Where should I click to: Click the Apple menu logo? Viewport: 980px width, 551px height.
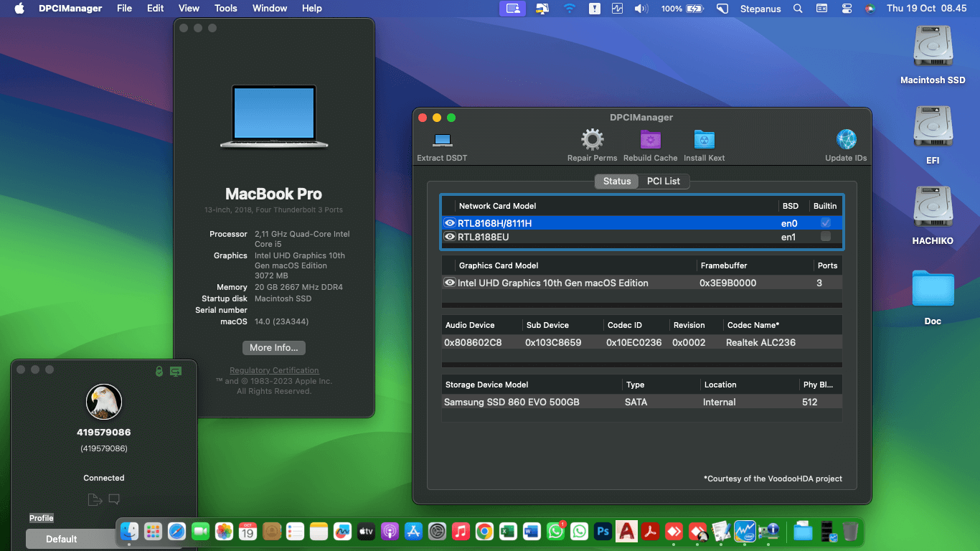[x=19, y=9]
